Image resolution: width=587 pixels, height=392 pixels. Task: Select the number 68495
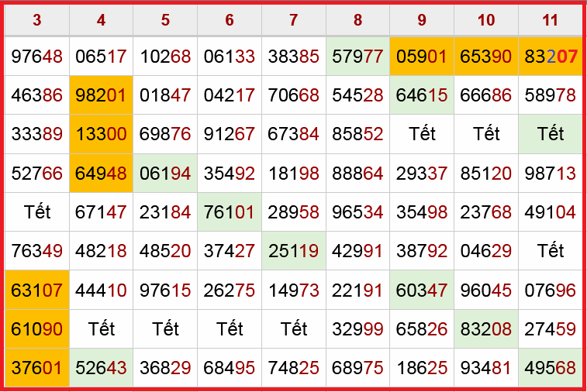230,368
